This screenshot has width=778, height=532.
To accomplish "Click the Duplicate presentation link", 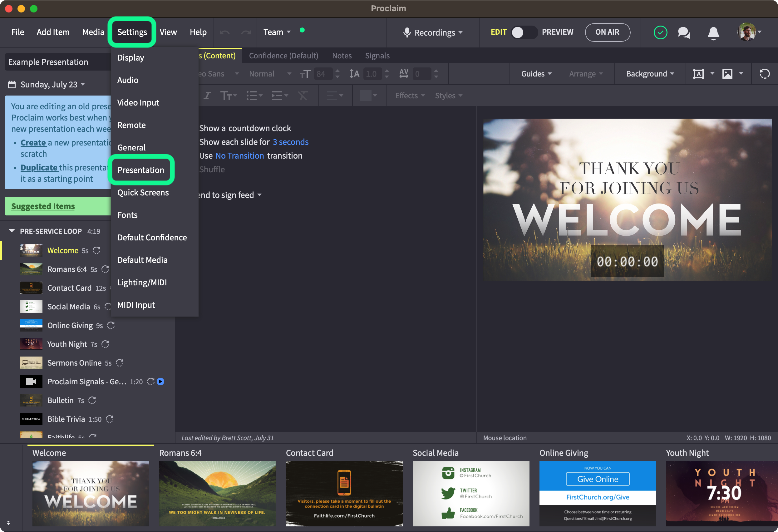I will (x=39, y=167).
